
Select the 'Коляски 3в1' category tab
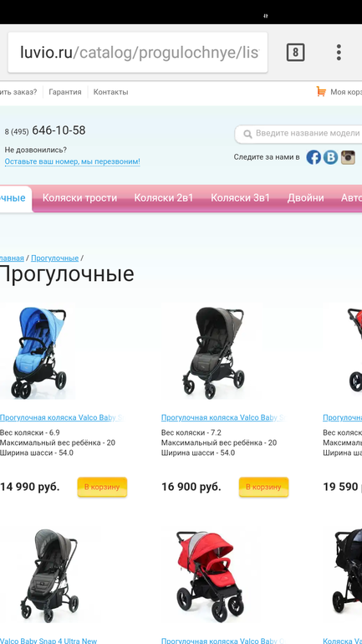point(240,198)
